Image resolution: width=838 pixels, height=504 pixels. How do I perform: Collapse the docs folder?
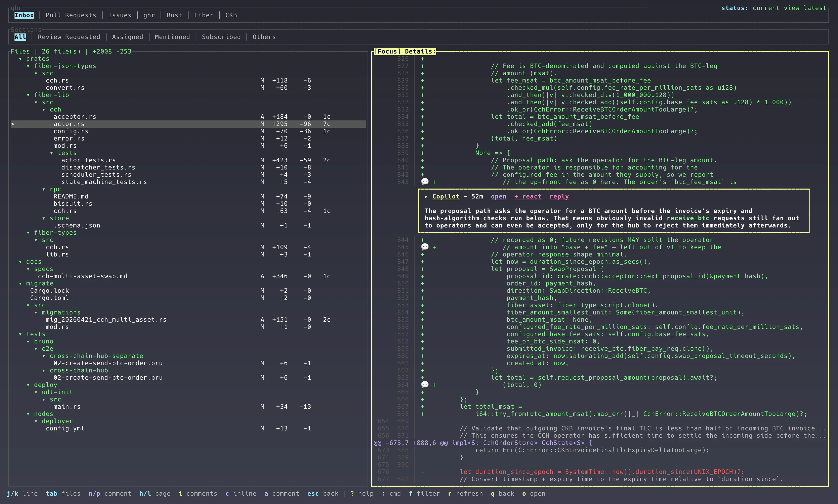point(20,261)
